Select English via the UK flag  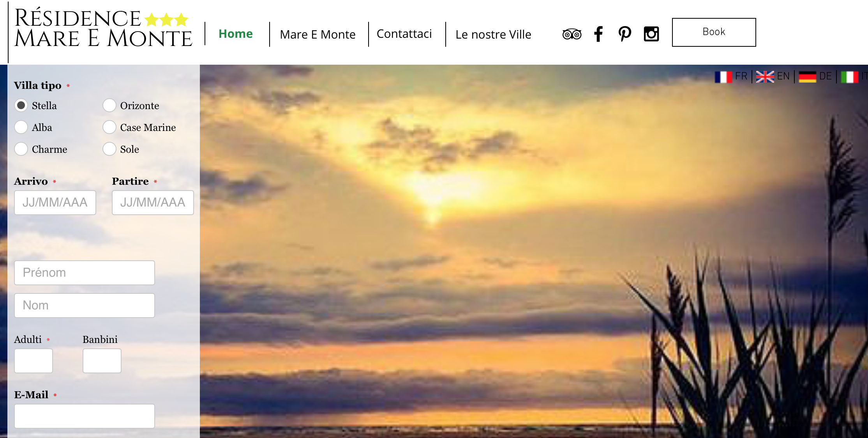tap(765, 77)
